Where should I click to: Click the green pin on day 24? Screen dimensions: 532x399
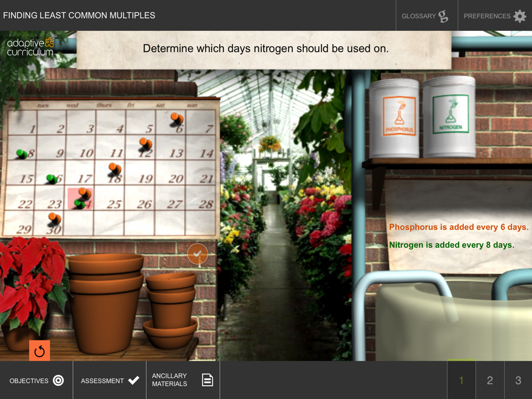pyautogui.click(x=80, y=204)
